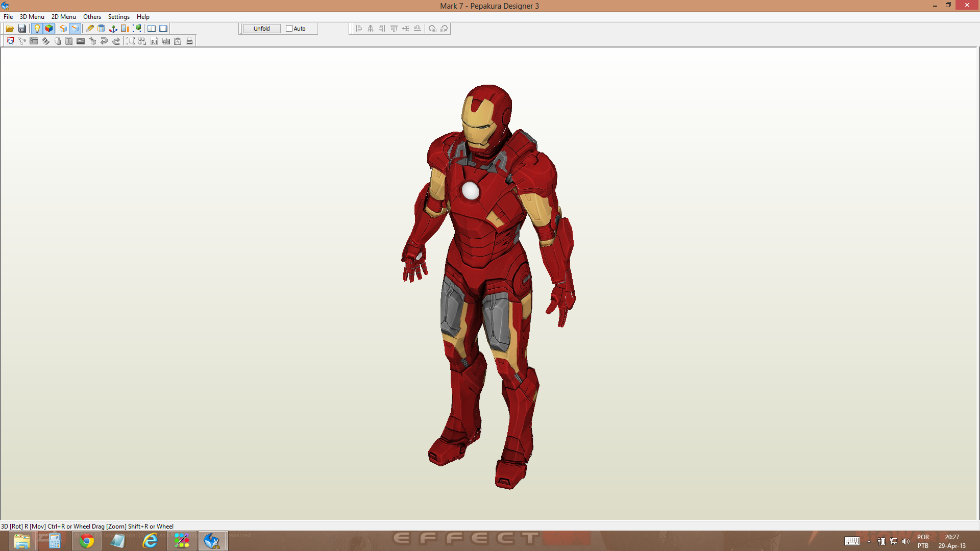
Task: Click the cube with orange edges icon
Action: coord(63,29)
